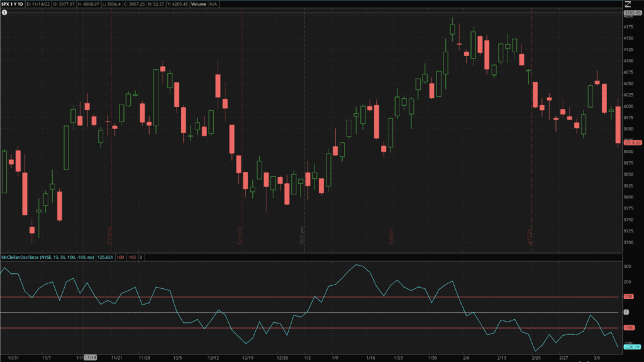
Task: Click the 2/17/23 expiration marker label
Action: pos(530,237)
